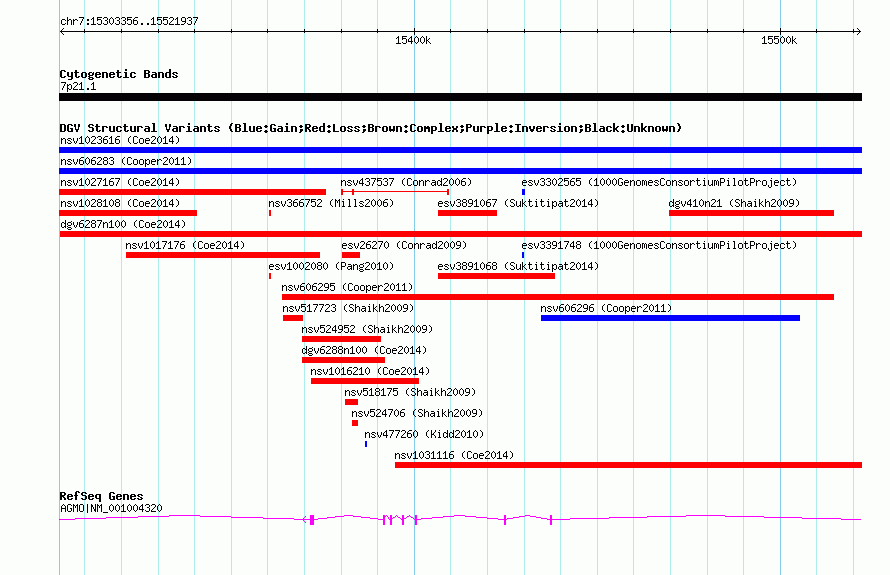Click the nsv1023616 (Coe2014) blue gain bar
The image size is (890, 575).
click(460, 150)
